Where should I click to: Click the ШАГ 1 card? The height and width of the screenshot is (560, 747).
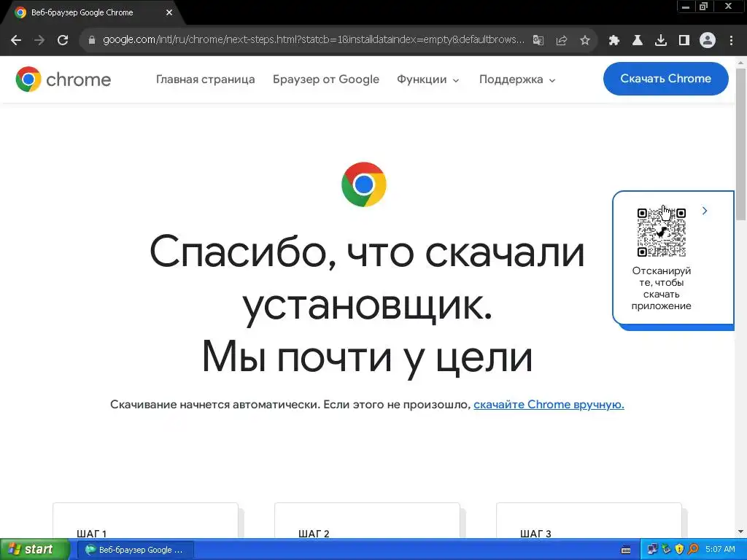145,521
